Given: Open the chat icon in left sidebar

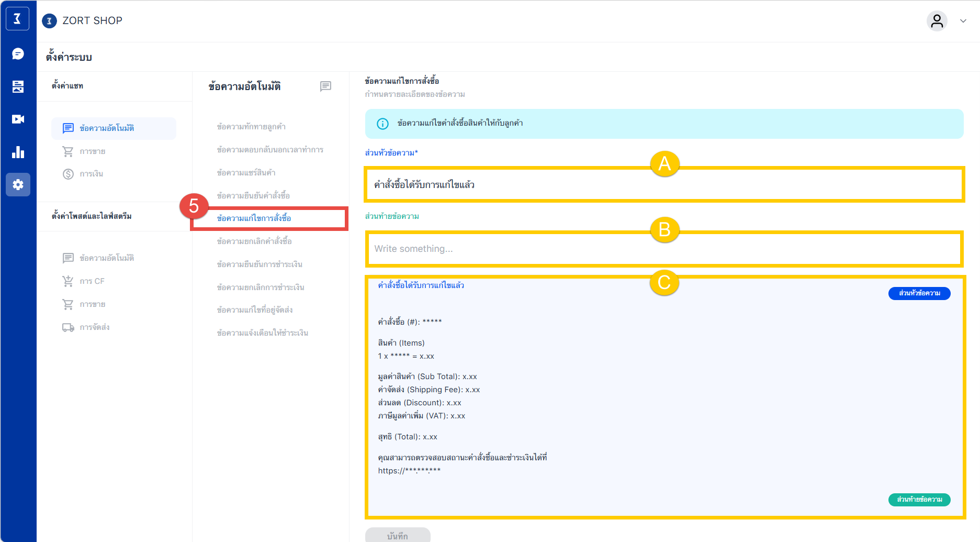Looking at the screenshot, I should 18,54.
